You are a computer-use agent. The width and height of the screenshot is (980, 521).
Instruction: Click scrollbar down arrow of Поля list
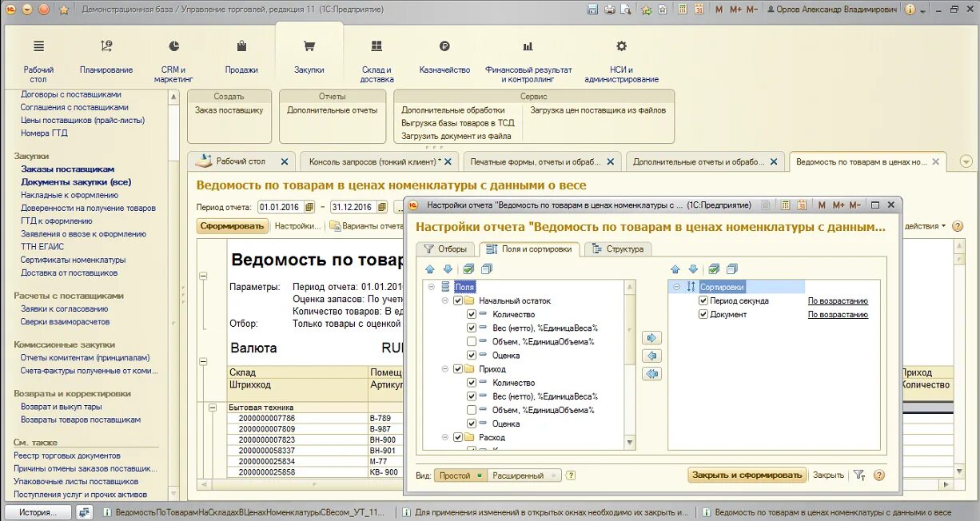click(x=630, y=443)
